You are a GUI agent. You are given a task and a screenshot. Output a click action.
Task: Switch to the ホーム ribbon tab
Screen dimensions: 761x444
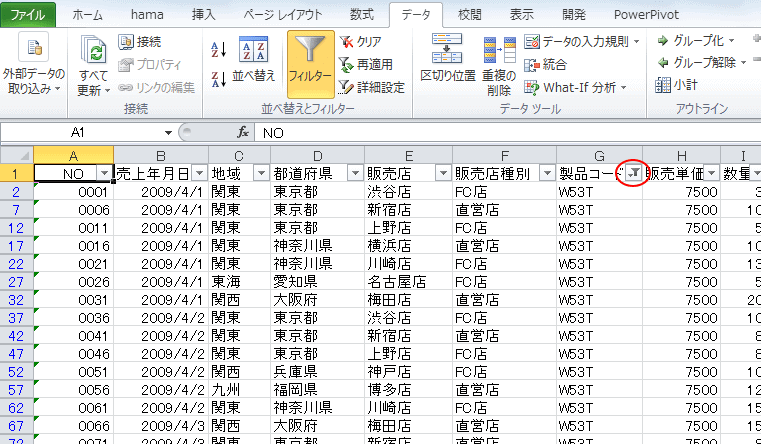pos(87,14)
